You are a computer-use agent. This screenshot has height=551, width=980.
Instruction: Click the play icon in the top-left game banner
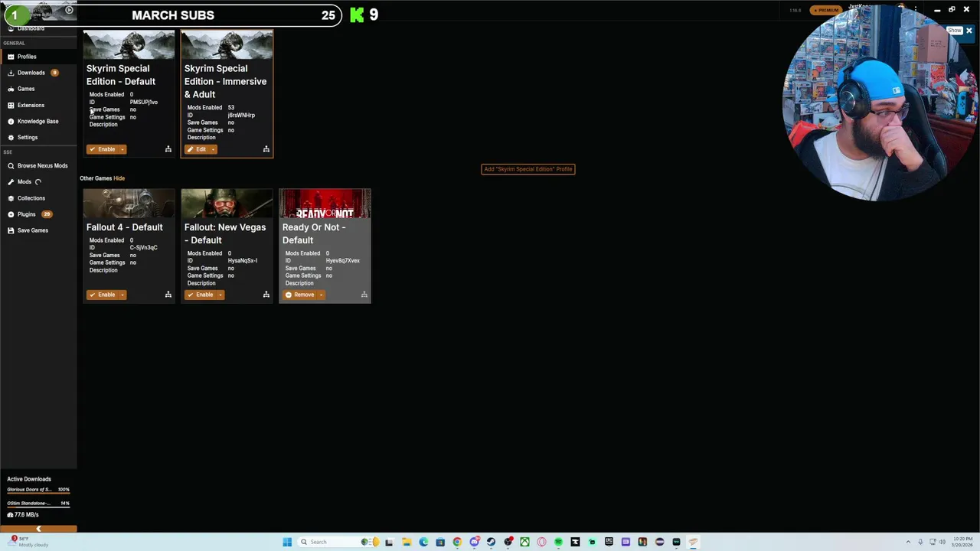pyautogui.click(x=69, y=10)
